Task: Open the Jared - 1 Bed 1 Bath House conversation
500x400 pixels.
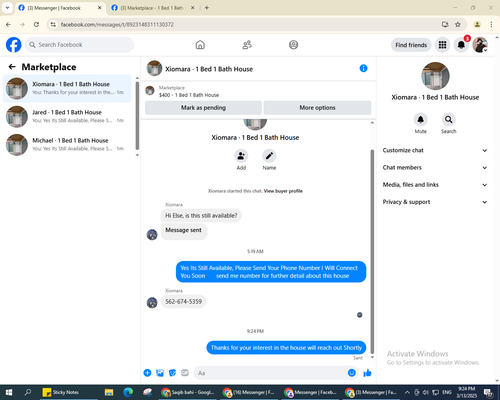Action: pos(67,116)
